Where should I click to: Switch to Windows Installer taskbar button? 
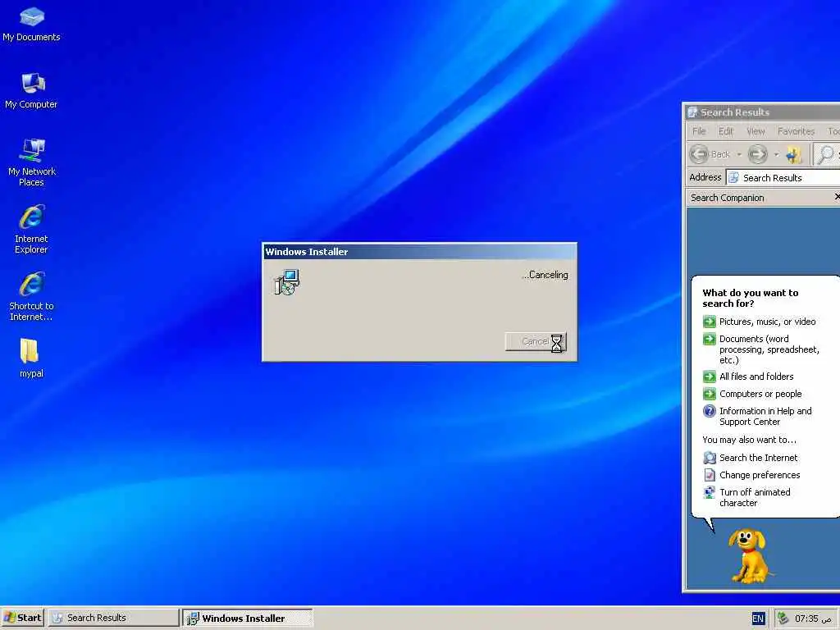[x=248, y=619]
